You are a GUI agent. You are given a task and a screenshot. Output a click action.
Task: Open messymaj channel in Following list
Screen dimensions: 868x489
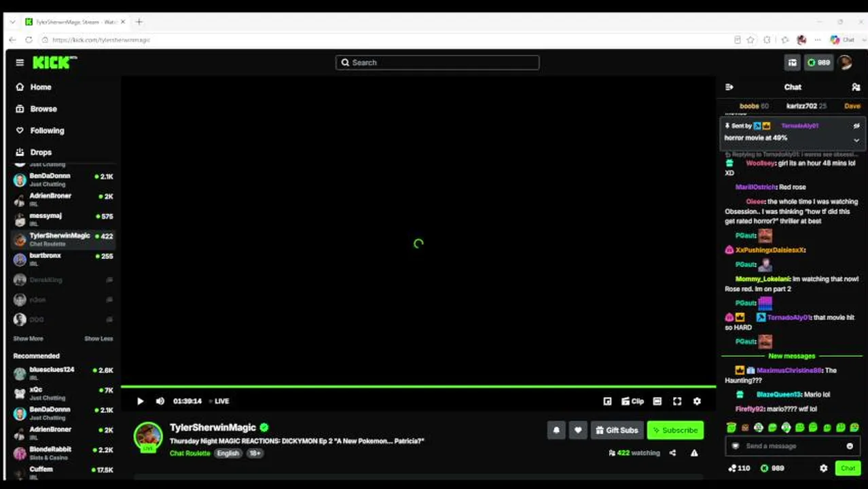63,219
